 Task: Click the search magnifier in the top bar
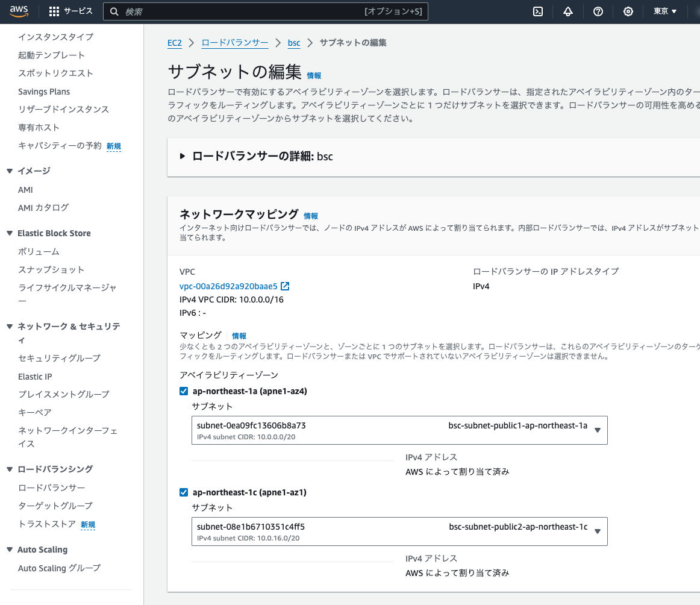click(114, 11)
